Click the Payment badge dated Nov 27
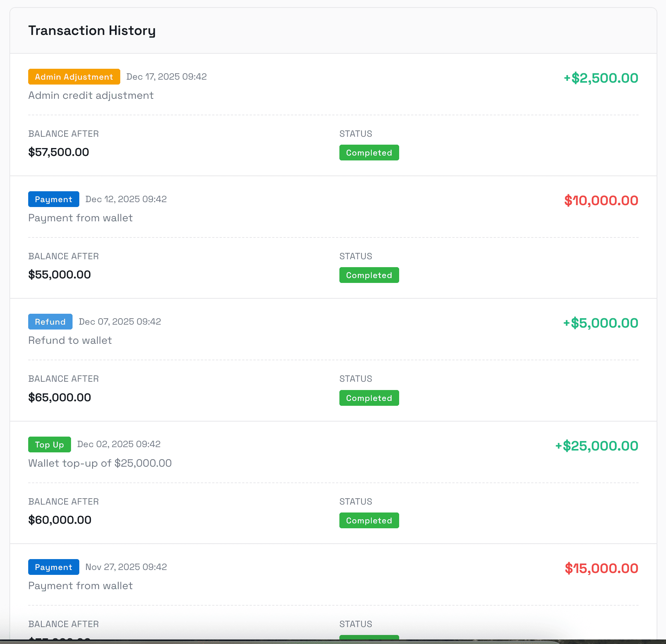This screenshot has height=644, width=666. 53,567
